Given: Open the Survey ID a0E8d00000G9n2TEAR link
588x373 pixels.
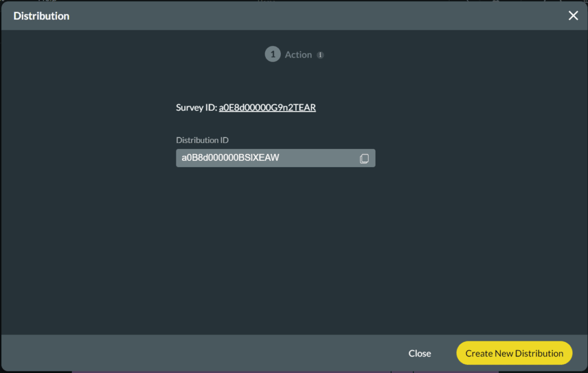Looking at the screenshot, I should coord(267,107).
